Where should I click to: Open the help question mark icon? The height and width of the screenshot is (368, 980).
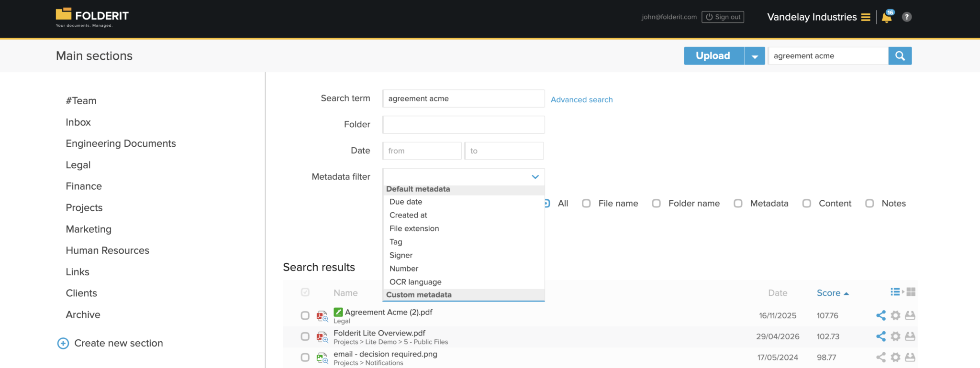click(x=907, y=17)
